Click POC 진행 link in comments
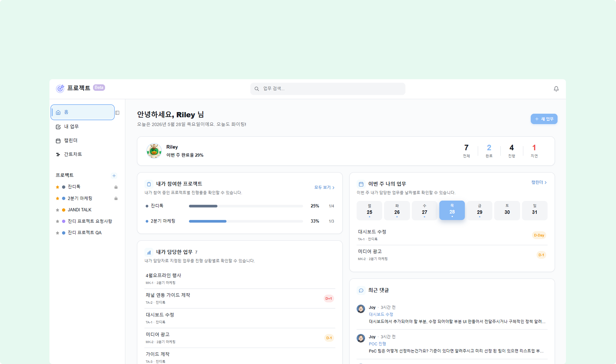 coord(377,344)
